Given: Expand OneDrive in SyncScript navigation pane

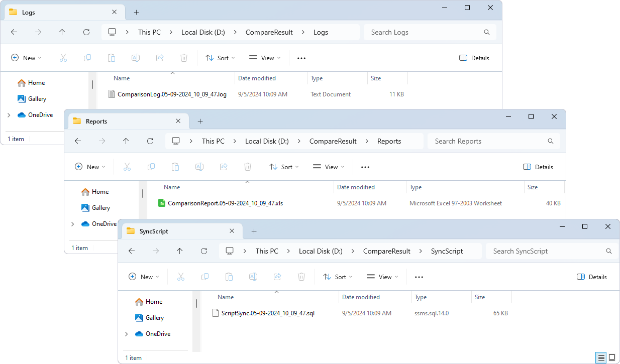Looking at the screenshot, I should [x=126, y=334].
